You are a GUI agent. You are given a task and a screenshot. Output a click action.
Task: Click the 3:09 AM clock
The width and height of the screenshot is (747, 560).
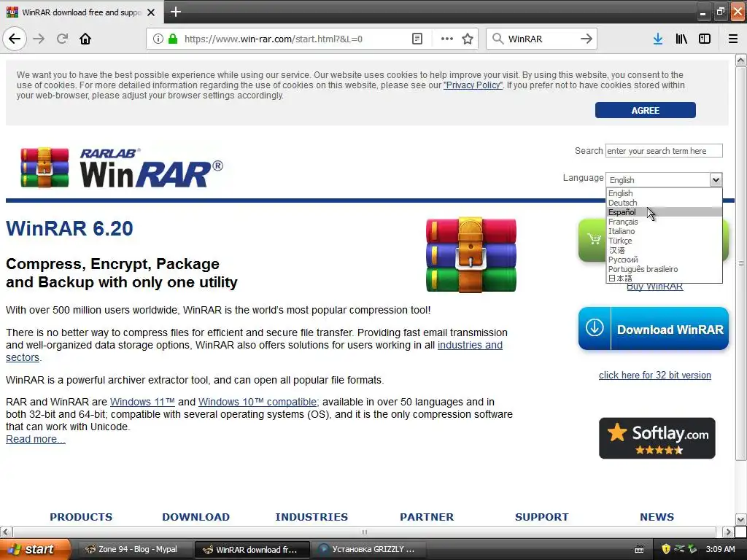pyautogui.click(x=720, y=549)
